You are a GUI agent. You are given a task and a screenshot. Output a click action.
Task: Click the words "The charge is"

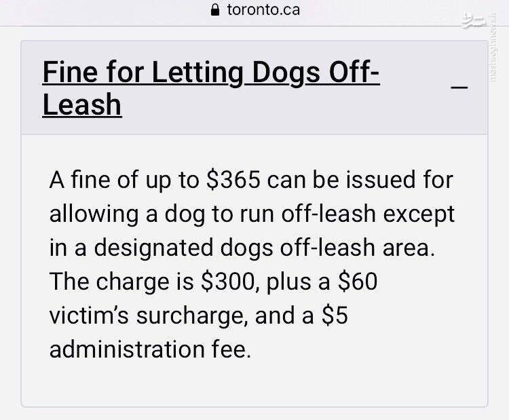click(x=117, y=282)
